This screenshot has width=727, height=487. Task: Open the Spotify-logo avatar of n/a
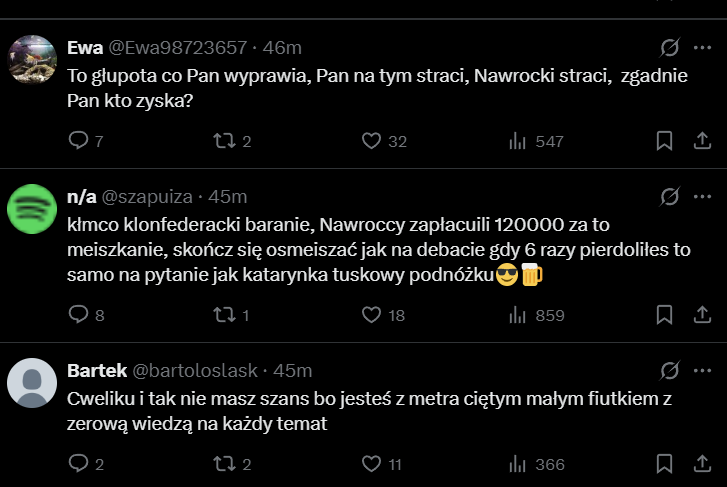pos(31,209)
